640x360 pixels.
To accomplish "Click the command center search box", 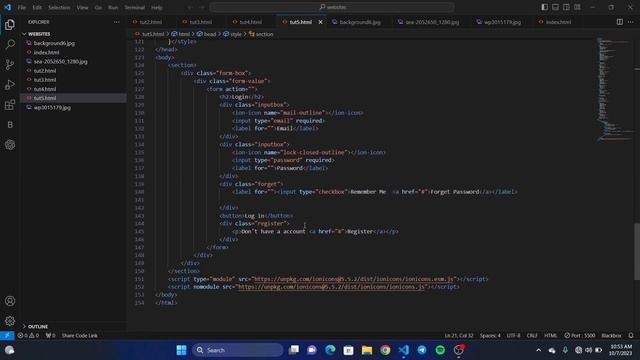I will [x=332, y=7].
